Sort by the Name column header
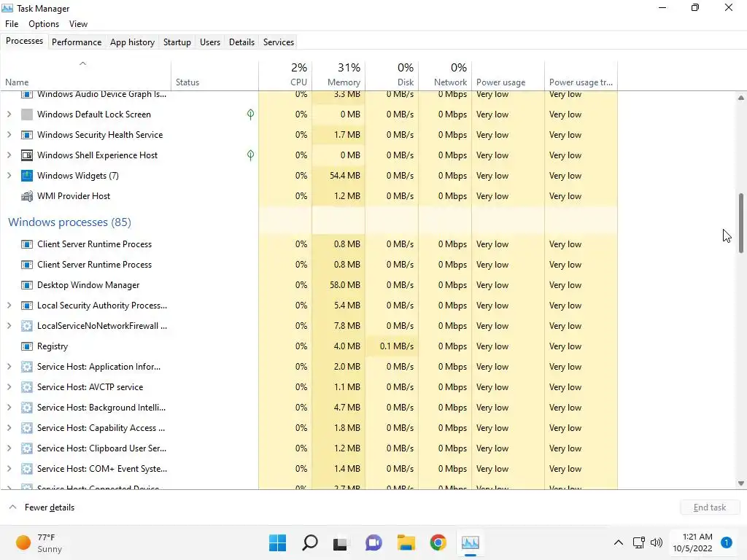This screenshot has height=560, width=747. (x=86, y=75)
